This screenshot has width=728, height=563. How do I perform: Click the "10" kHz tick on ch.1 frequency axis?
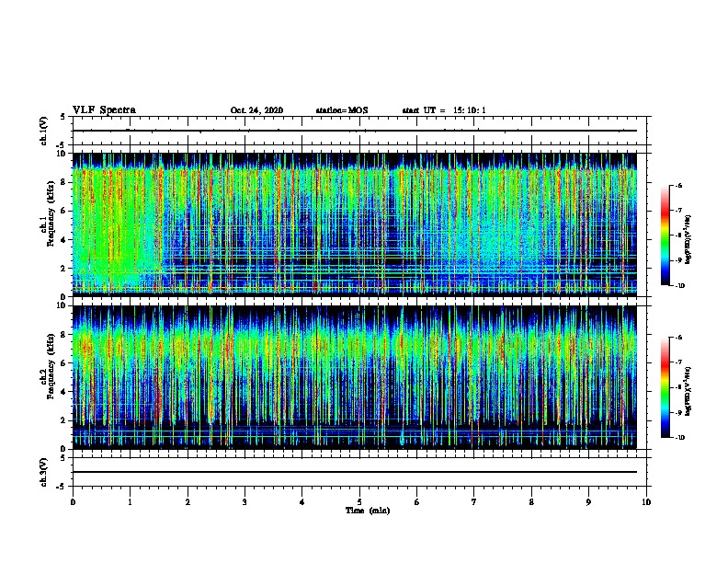(x=62, y=154)
